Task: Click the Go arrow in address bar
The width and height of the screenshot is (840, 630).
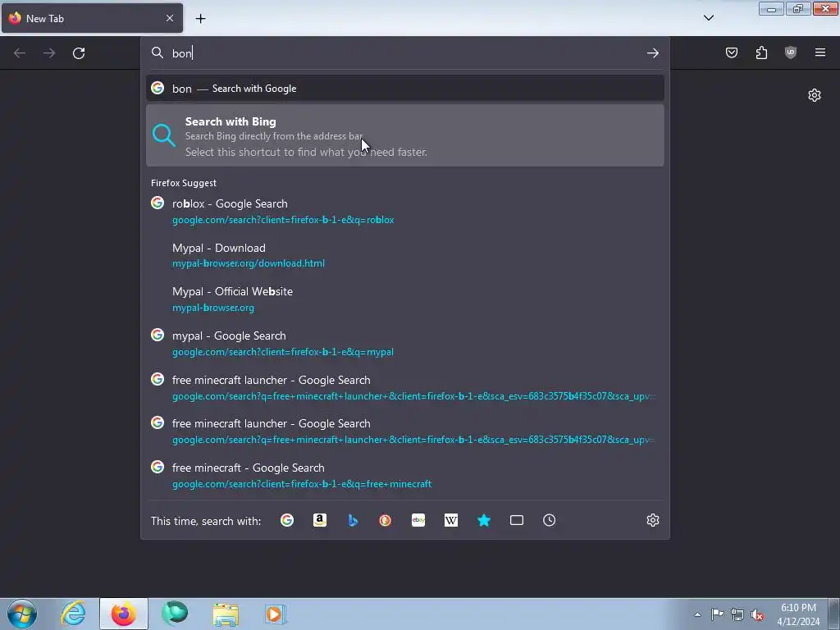Action: [652, 53]
